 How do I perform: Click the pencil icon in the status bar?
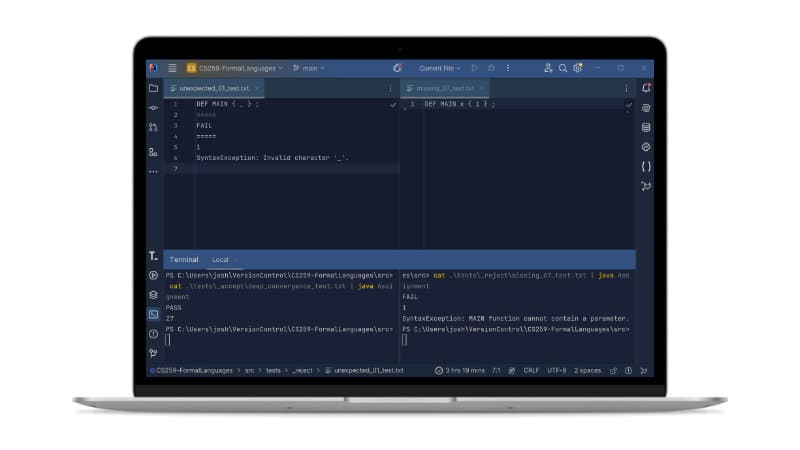[512, 370]
